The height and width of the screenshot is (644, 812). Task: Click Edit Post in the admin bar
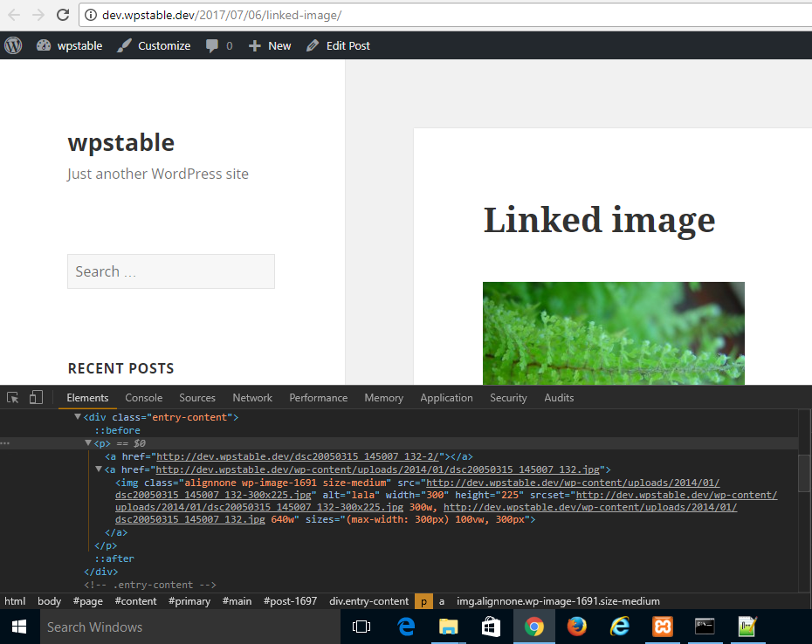[x=348, y=45]
